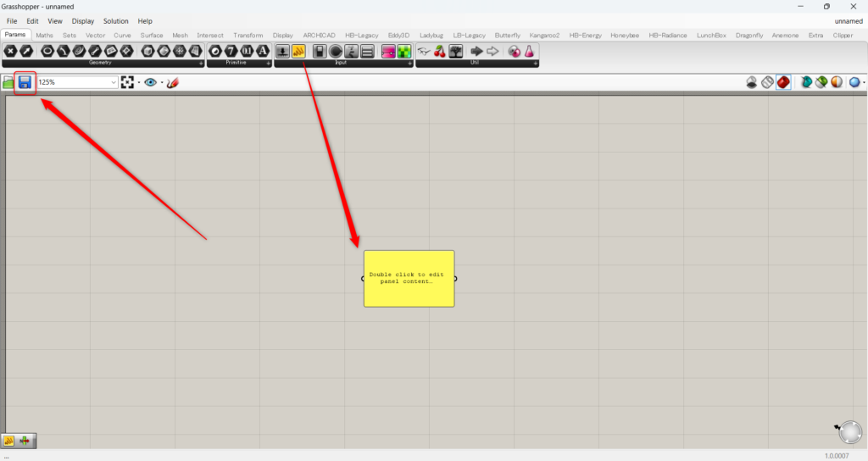Click the Open file folder icon
This screenshot has width=868, height=461.
8,82
